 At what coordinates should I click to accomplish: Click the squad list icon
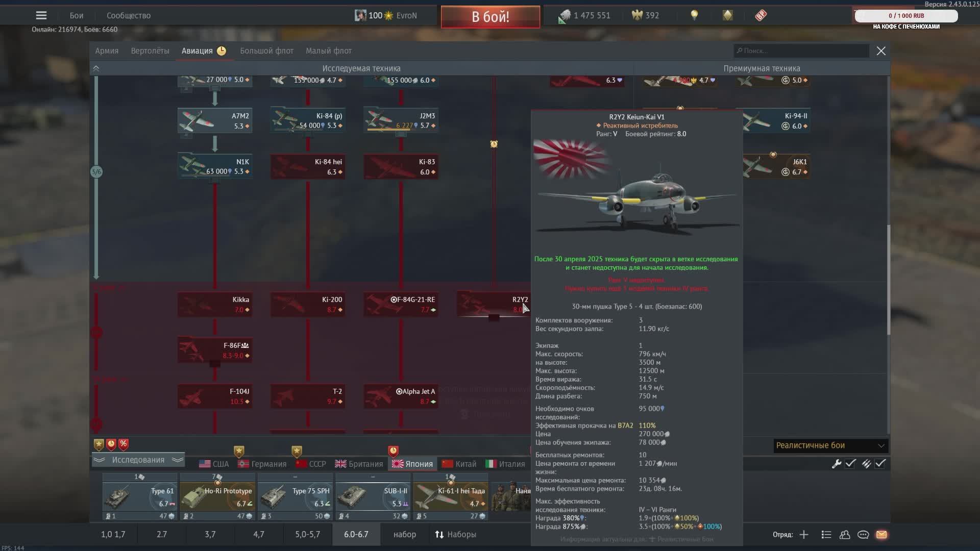[826, 535]
